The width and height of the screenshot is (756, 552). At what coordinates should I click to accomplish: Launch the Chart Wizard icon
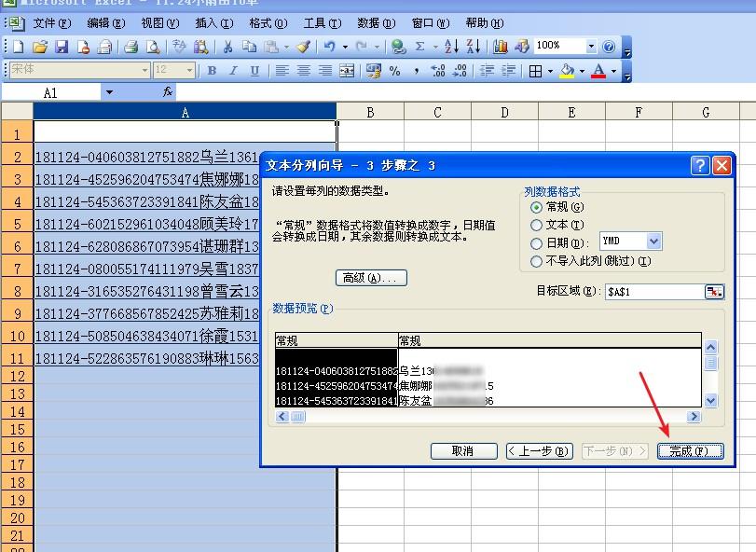pos(501,47)
